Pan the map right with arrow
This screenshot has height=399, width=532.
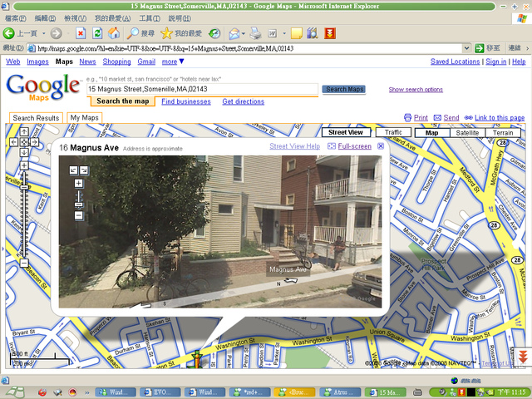point(35,142)
